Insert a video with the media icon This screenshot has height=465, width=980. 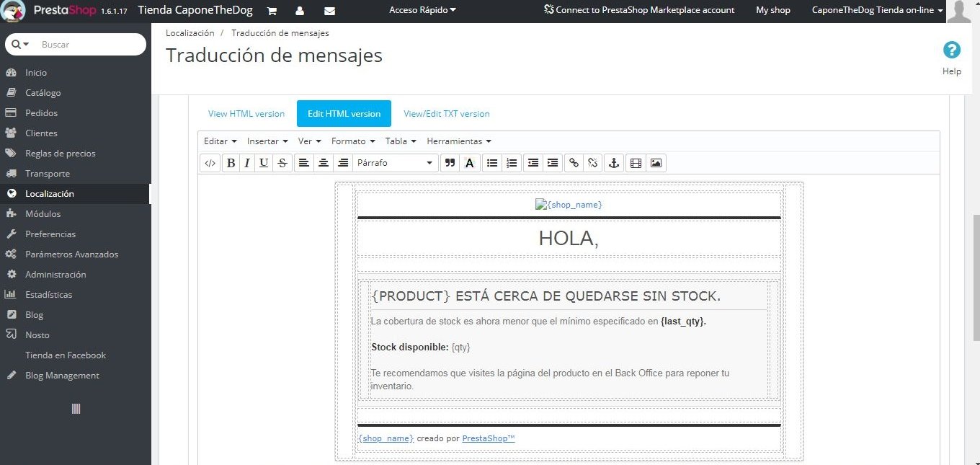(636, 163)
